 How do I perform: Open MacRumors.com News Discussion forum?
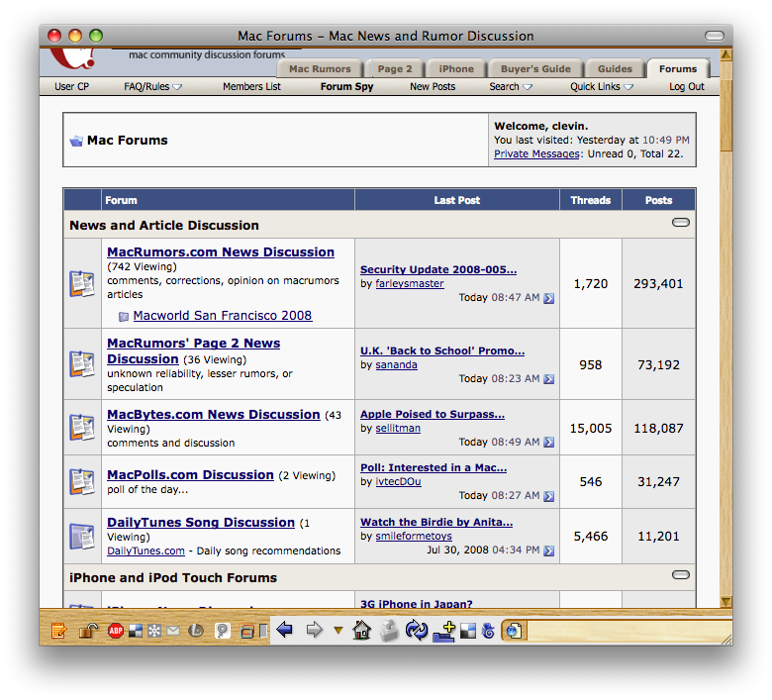(x=221, y=251)
